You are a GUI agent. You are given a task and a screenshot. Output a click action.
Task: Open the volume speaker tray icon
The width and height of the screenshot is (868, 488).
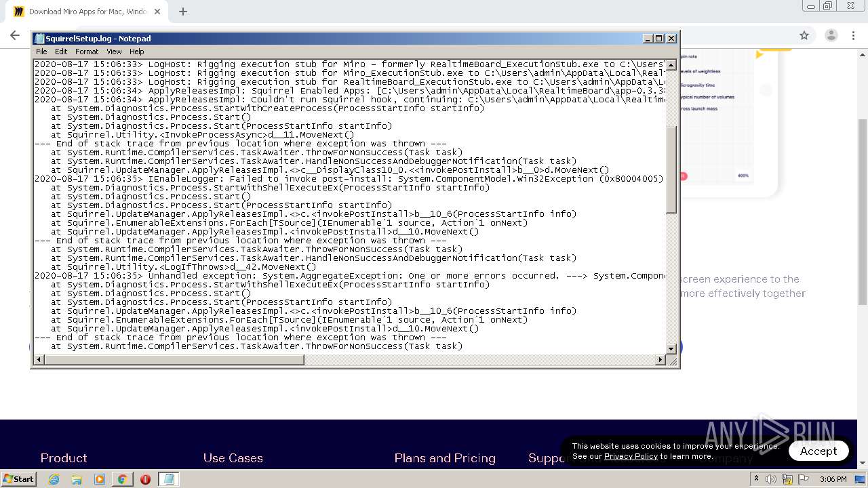pos(772,479)
